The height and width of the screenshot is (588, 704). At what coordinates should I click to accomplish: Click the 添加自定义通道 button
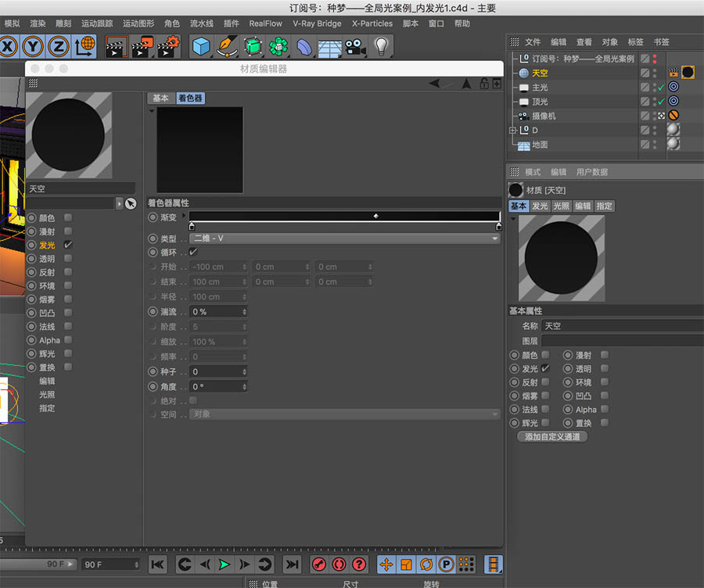pyautogui.click(x=553, y=437)
